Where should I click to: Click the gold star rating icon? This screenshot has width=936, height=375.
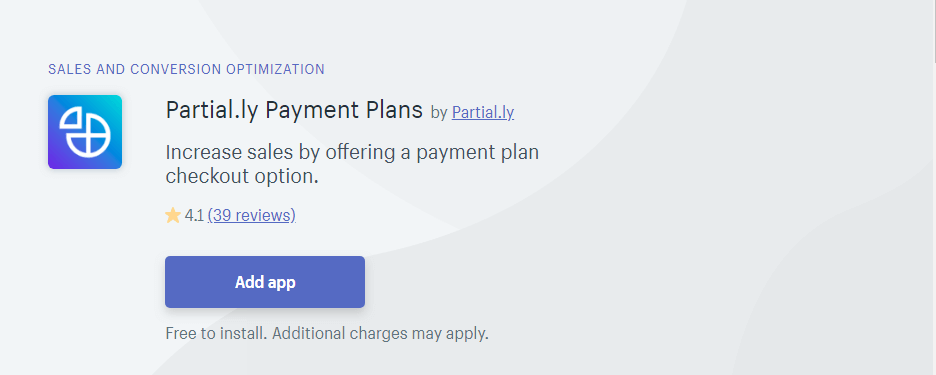pos(173,216)
